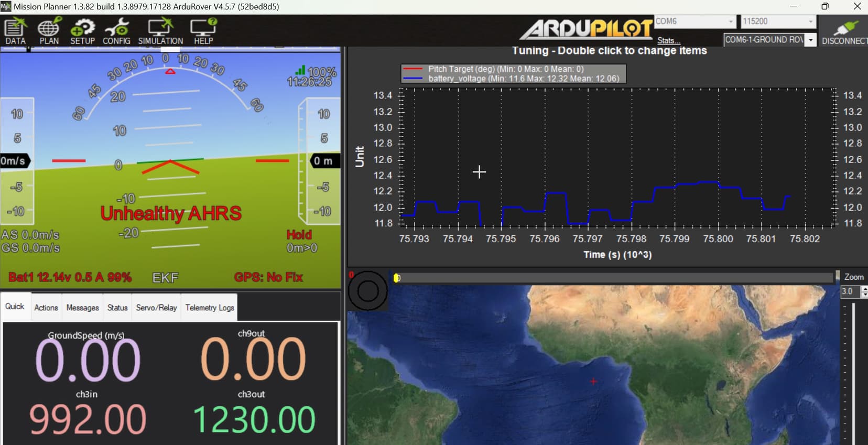868x445 pixels.
Task: Click the DISCONNECT plug icon
Action: pyautogui.click(x=844, y=31)
